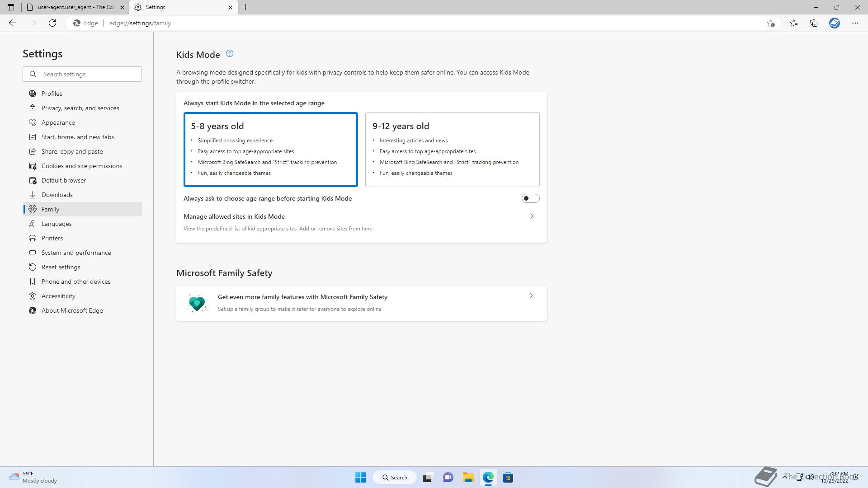Open the profile avatar icon
This screenshot has height=488, width=868.
click(x=835, y=23)
